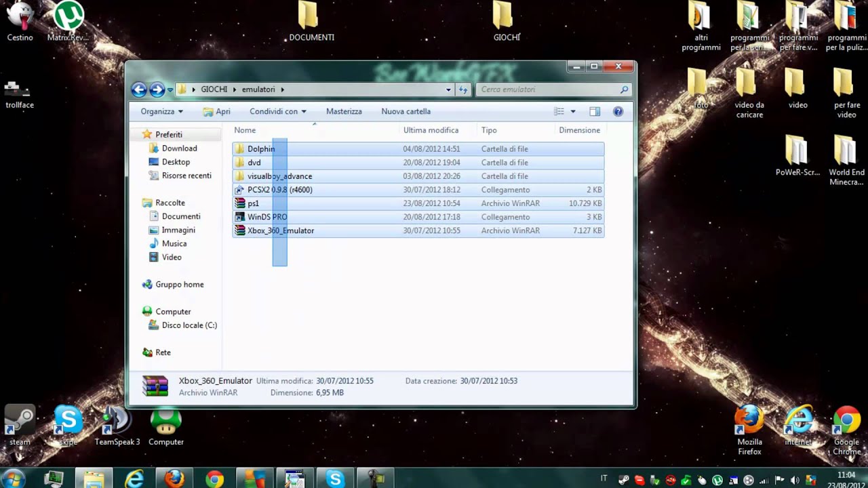This screenshot has width=868, height=488.
Task: Select the mushroom Computer desktop icon
Action: (166, 426)
